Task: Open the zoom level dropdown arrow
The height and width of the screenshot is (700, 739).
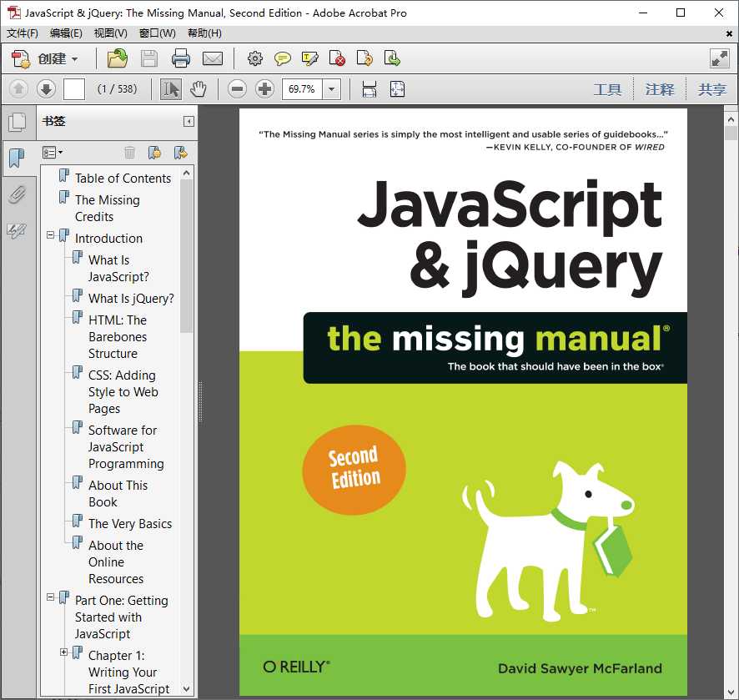Action: 332,89
